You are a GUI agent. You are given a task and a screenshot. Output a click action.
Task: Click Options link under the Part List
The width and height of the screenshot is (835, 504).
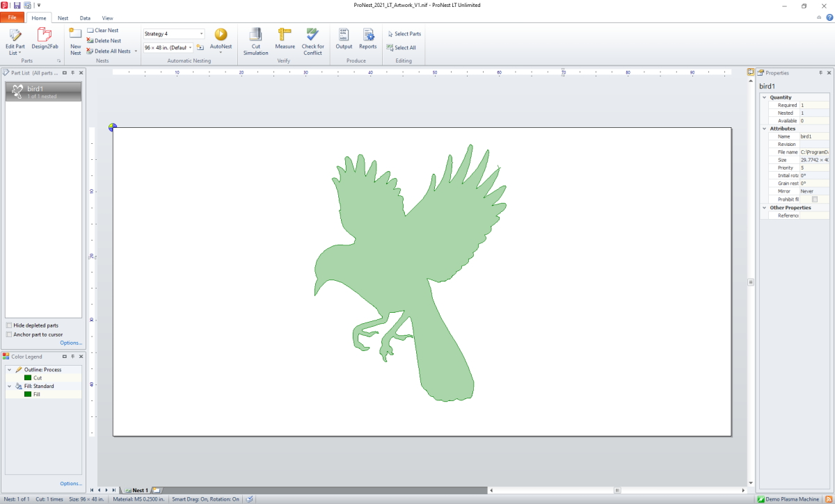click(x=71, y=343)
